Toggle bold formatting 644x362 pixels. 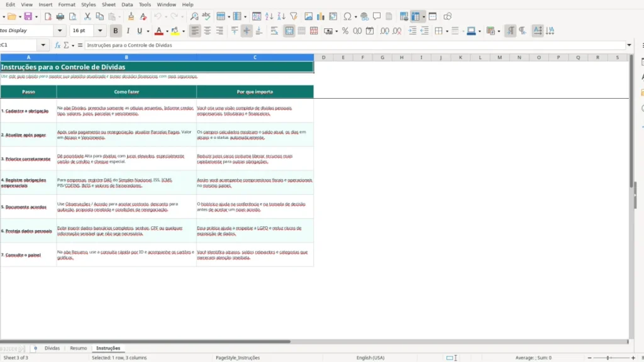click(116, 31)
